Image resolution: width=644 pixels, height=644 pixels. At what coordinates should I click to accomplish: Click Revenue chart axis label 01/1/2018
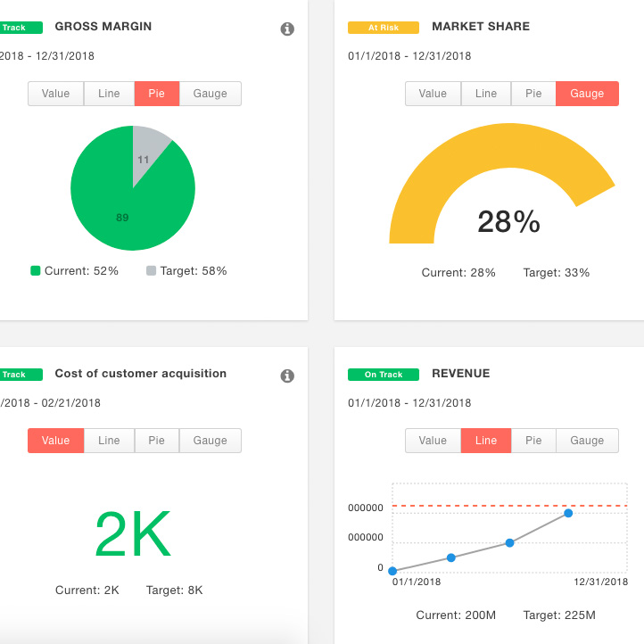[417, 582]
